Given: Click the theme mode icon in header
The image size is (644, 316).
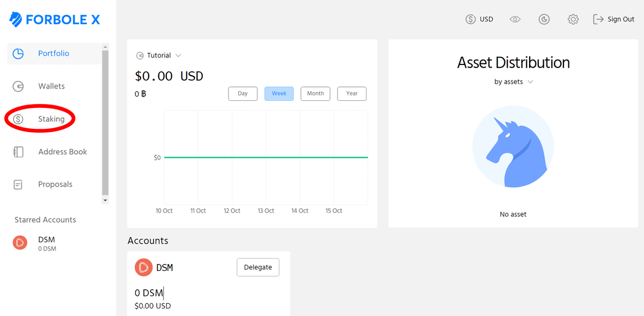Looking at the screenshot, I should 544,19.
